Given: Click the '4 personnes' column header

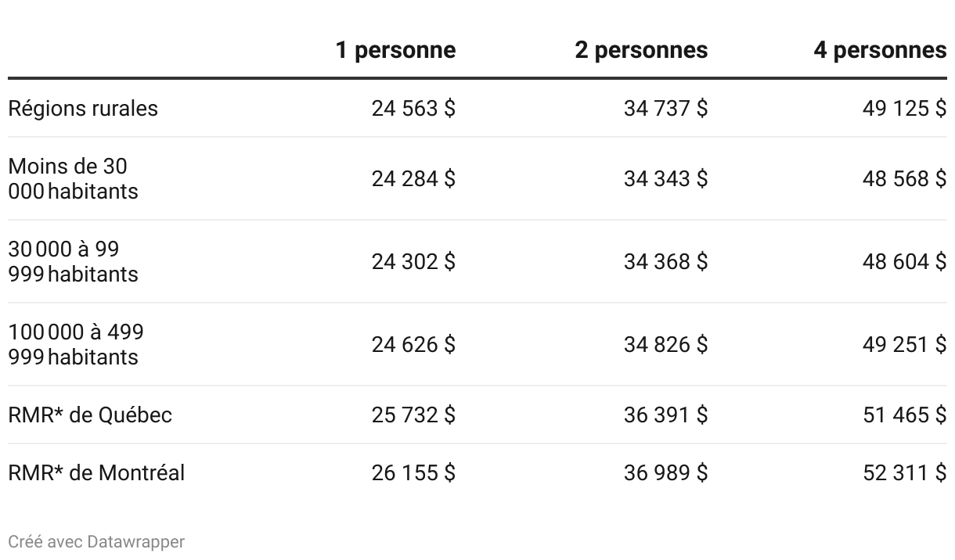Looking at the screenshot, I should click(880, 51).
